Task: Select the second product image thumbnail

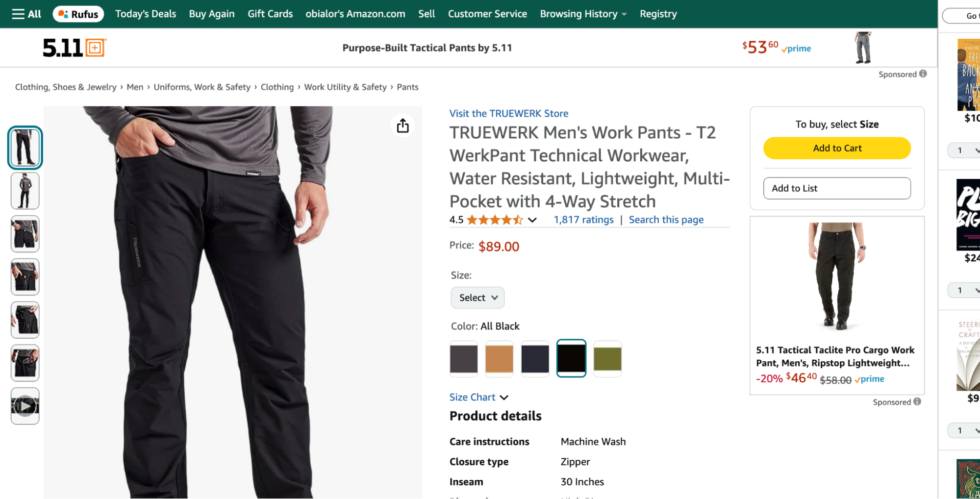Action: click(x=25, y=191)
